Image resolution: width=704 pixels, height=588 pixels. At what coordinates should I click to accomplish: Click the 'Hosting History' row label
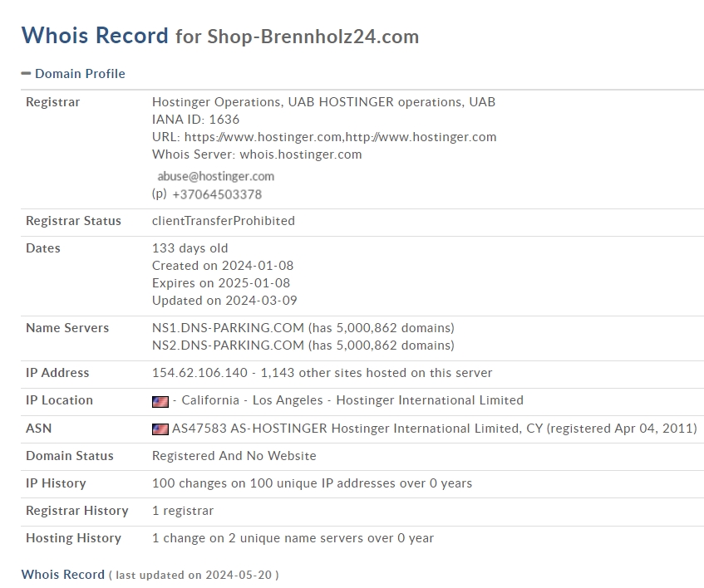pyautogui.click(x=74, y=538)
